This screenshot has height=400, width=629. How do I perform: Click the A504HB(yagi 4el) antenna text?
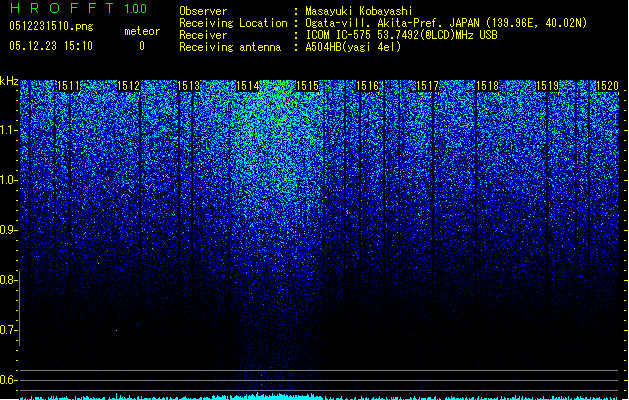353,47
